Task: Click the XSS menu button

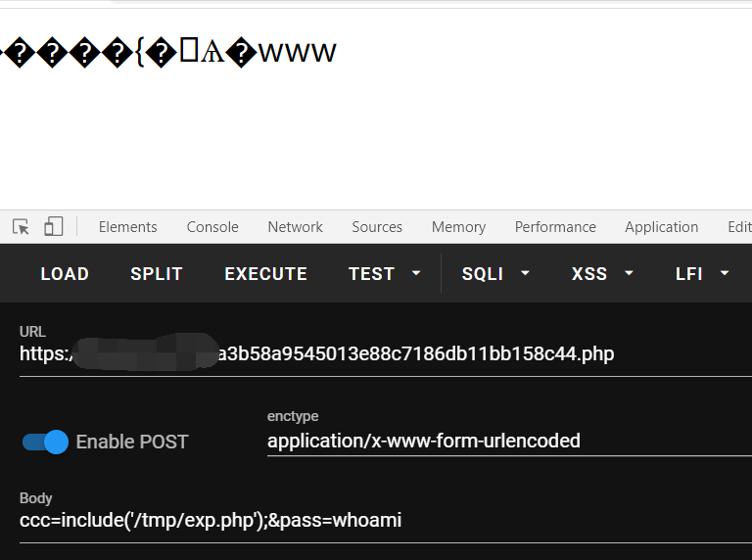Action: (589, 274)
